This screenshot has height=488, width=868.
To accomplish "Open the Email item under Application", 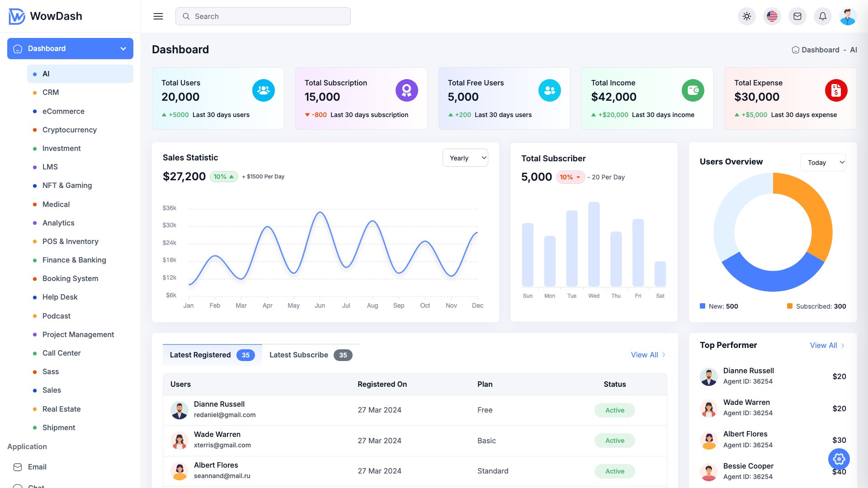I will (37, 467).
